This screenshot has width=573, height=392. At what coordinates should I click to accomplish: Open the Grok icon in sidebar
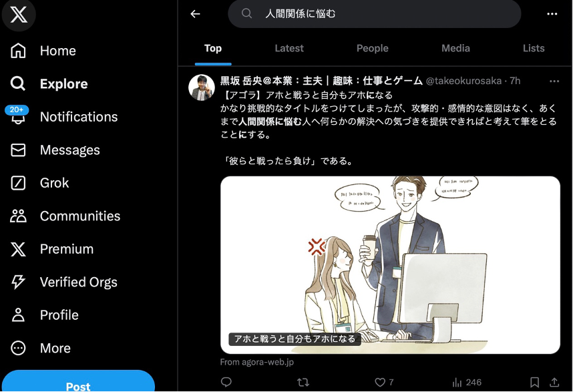click(x=18, y=183)
